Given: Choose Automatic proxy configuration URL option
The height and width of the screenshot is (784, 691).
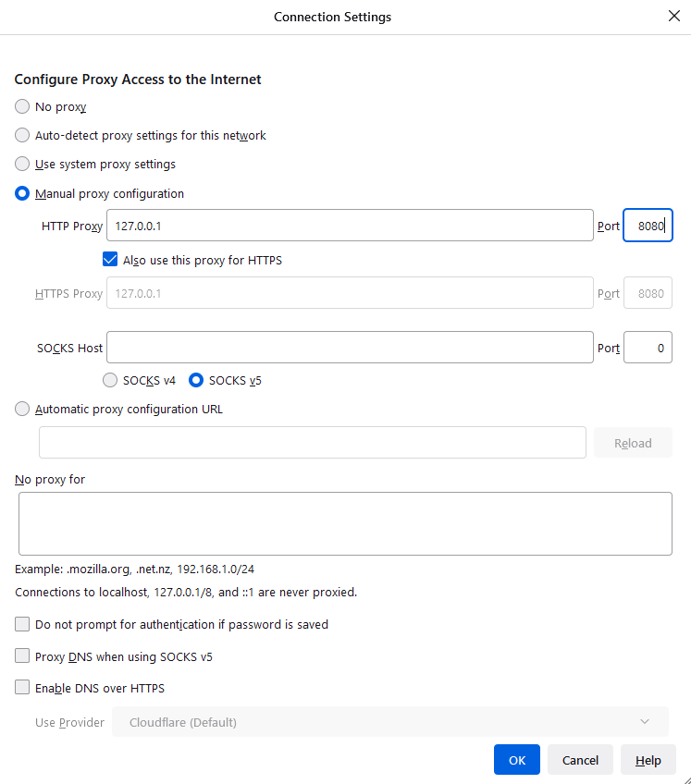Looking at the screenshot, I should click(x=22, y=410).
